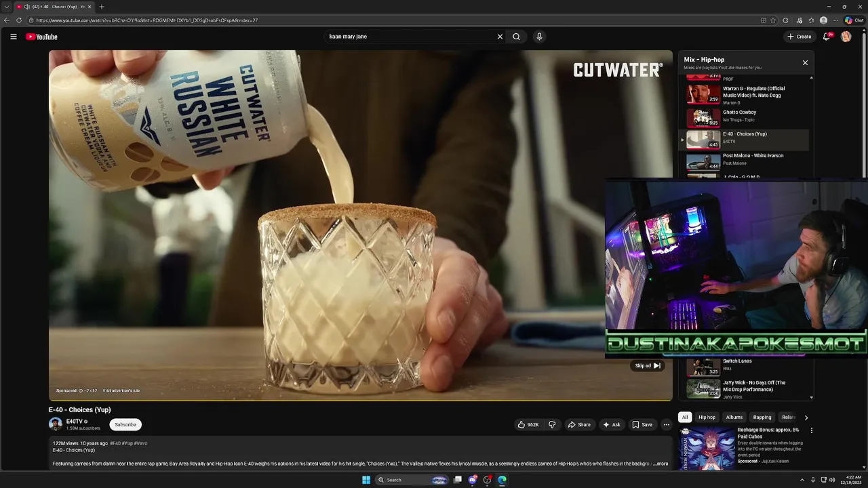Open Task View on taskbar
868x488 pixels.
pyautogui.click(x=458, y=480)
